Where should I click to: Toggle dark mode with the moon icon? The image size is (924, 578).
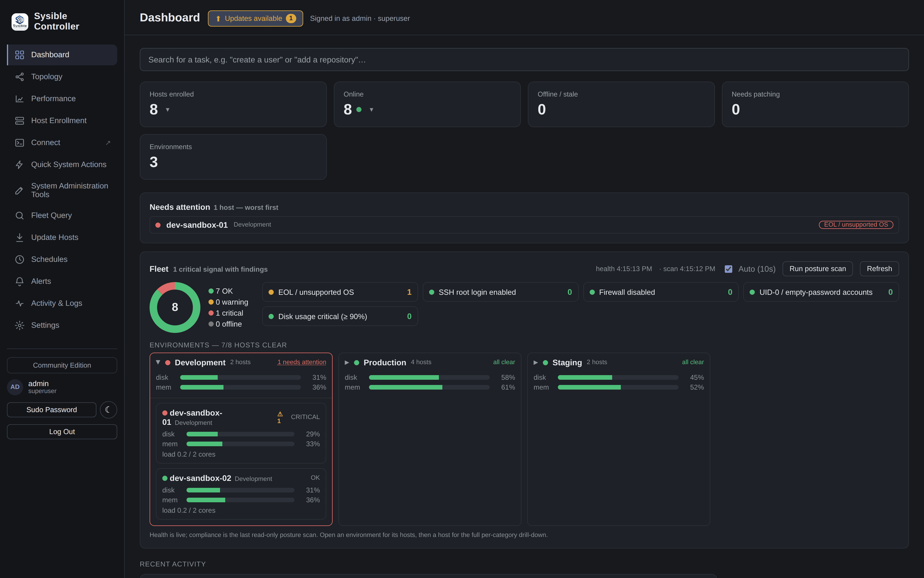tap(108, 410)
